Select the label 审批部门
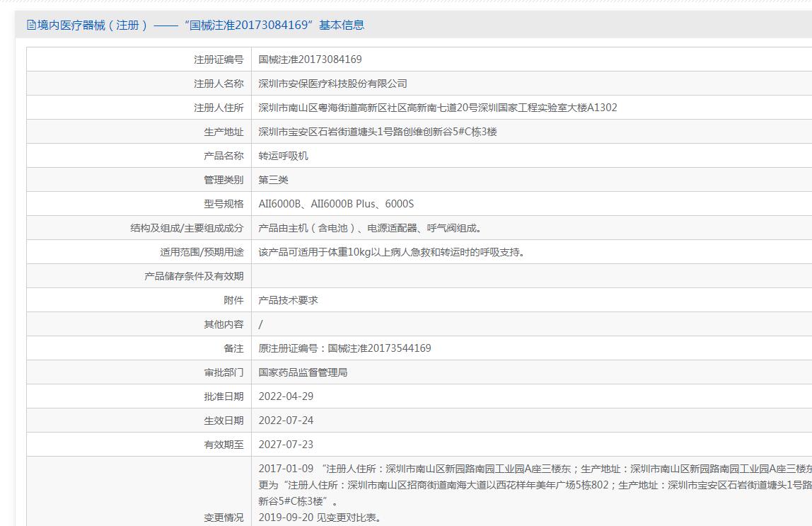 (224, 372)
